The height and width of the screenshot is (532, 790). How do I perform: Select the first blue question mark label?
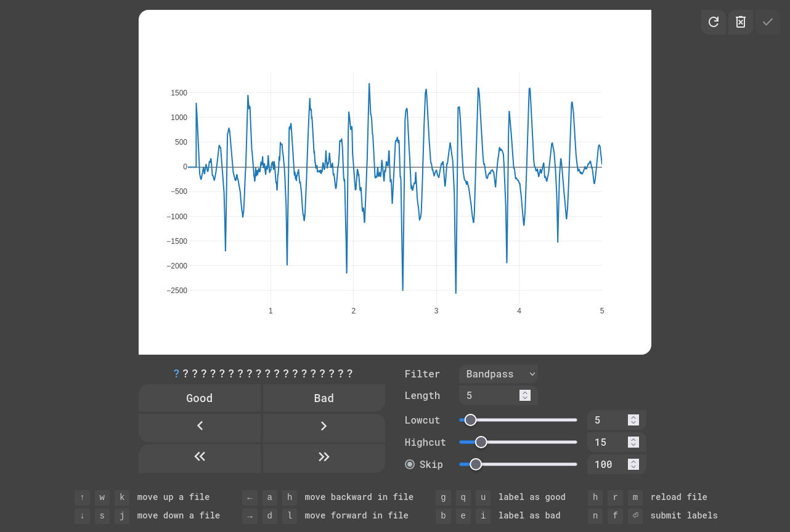point(176,374)
